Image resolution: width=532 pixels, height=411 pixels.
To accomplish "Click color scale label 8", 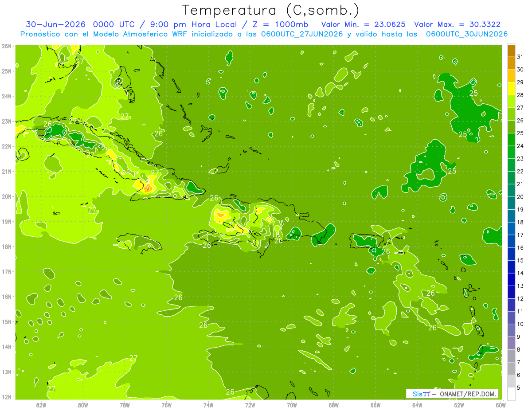I will [x=518, y=349].
